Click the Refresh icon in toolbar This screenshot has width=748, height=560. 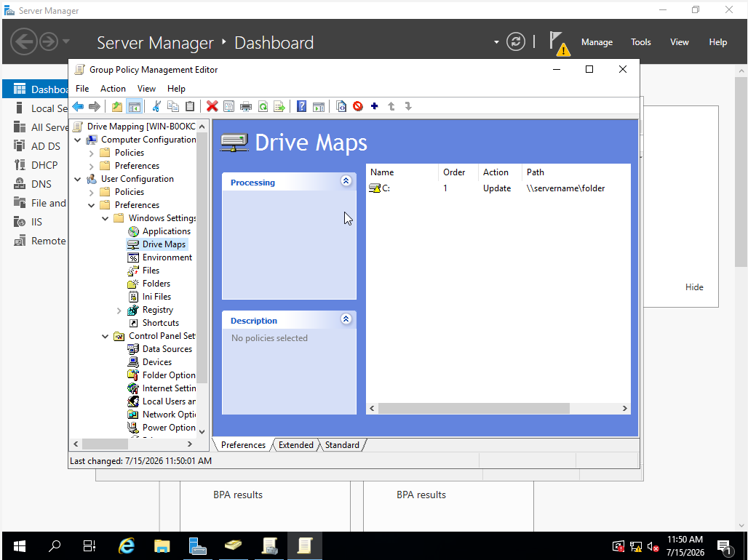coord(263,106)
